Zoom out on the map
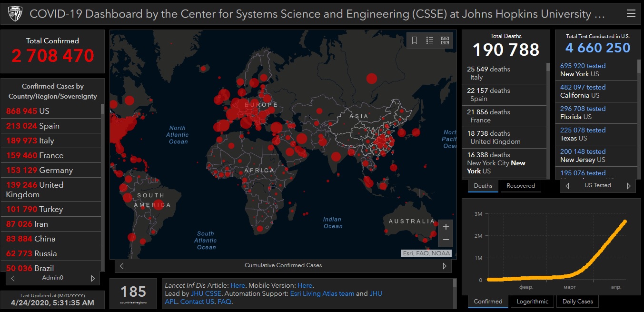 [446, 240]
